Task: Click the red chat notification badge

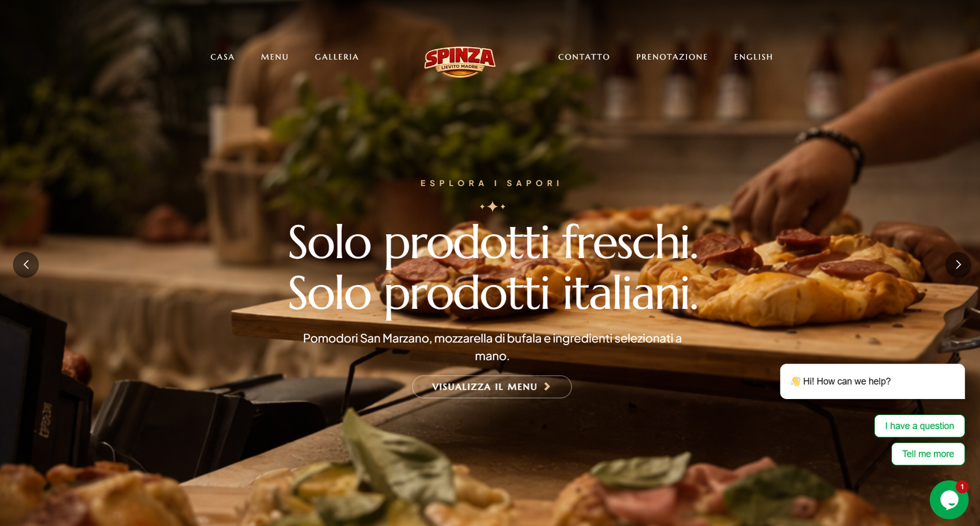Action: pos(962,487)
